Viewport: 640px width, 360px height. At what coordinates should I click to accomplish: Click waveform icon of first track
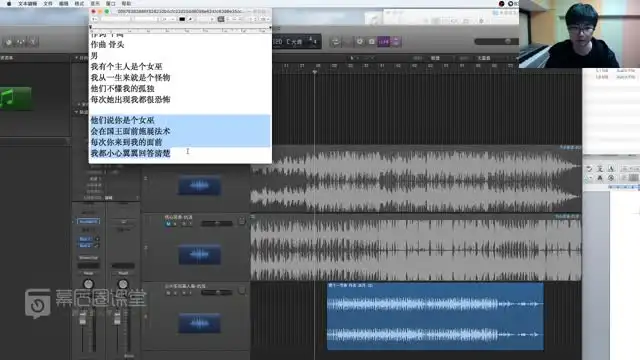click(199, 185)
